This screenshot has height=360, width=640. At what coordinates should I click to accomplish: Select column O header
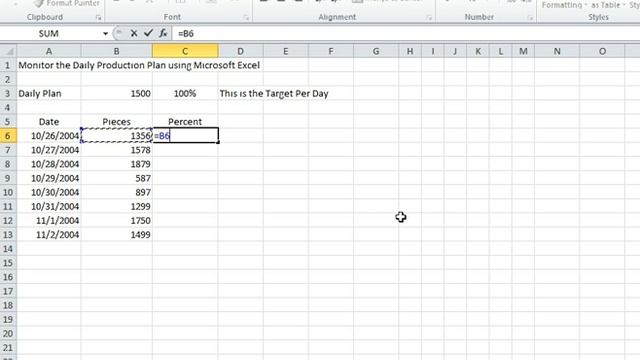click(602, 51)
